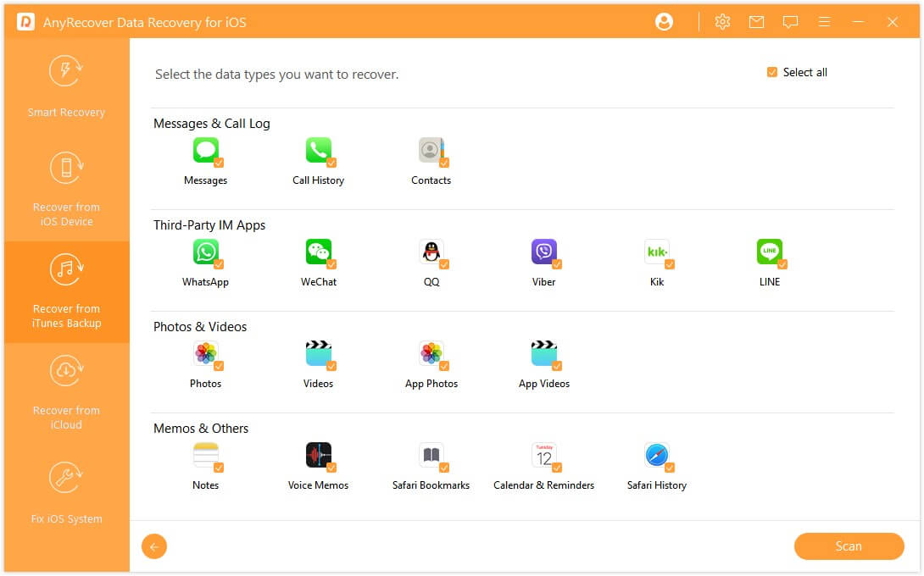The height and width of the screenshot is (576, 924).
Task: Click the Safari History icon
Action: [657, 457]
